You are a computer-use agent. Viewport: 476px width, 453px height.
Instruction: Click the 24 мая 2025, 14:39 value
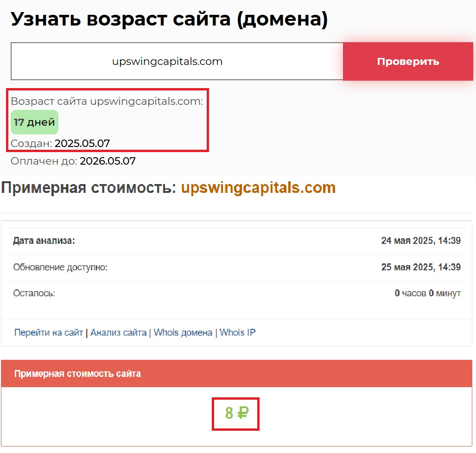coord(420,241)
